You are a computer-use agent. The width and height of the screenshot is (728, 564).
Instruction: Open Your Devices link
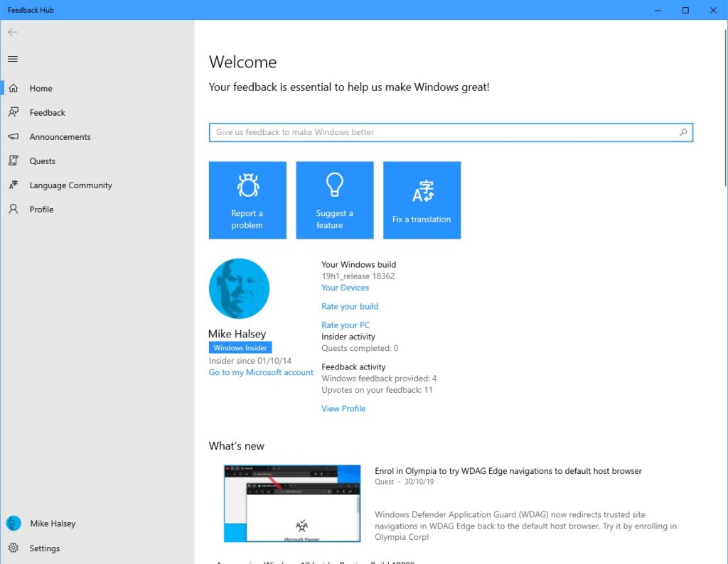(x=345, y=288)
